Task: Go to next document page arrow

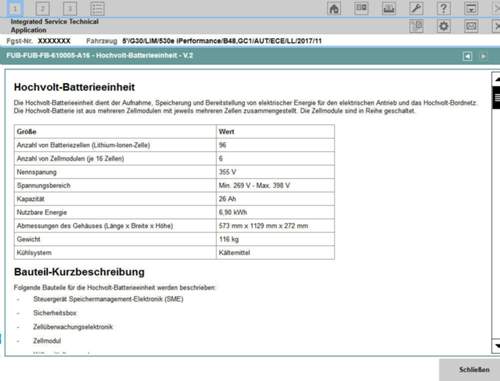Action: tap(483, 56)
